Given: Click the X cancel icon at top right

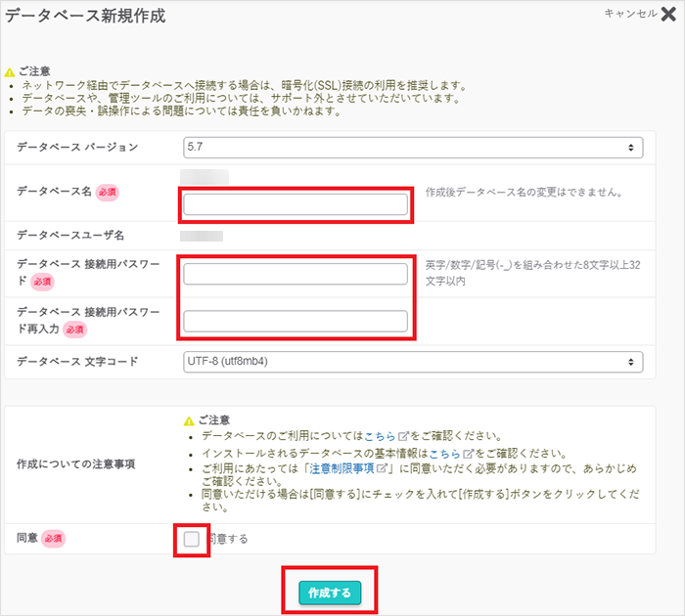Looking at the screenshot, I should tap(668, 15).
